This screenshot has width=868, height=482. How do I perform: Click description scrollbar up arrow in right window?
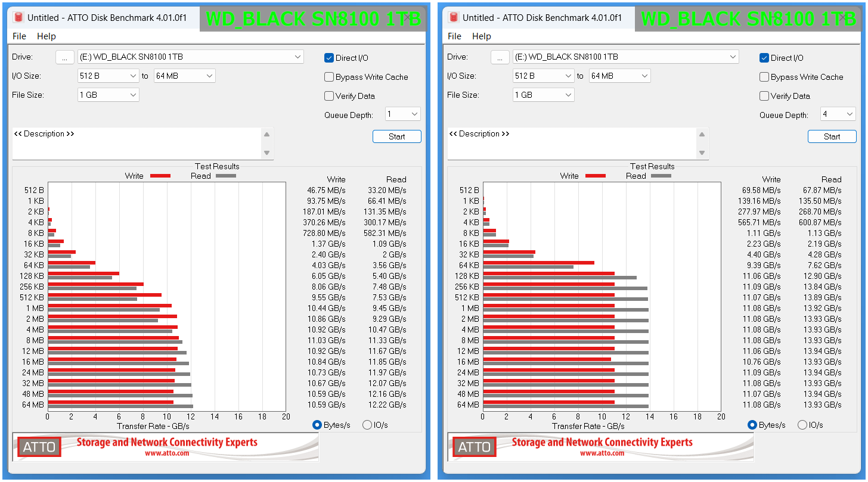(x=702, y=134)
